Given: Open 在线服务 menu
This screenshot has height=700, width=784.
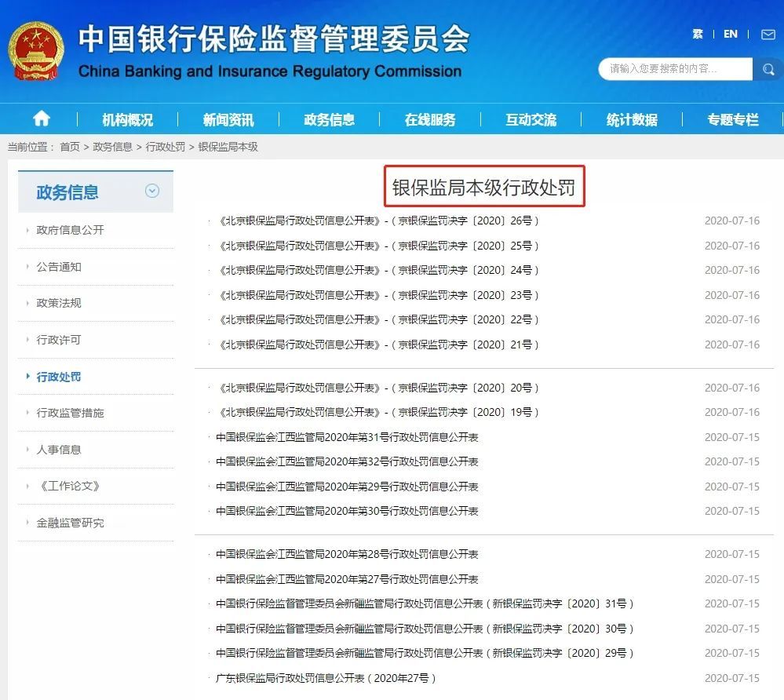Looking at the screenshot, I should [430, 119].
